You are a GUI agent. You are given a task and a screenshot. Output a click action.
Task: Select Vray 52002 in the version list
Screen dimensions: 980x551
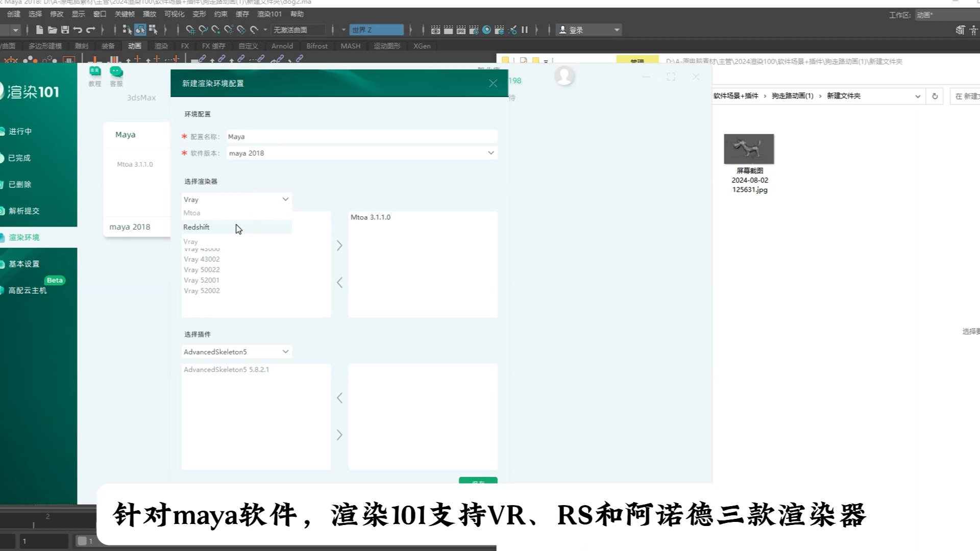[x=202, y=291]
